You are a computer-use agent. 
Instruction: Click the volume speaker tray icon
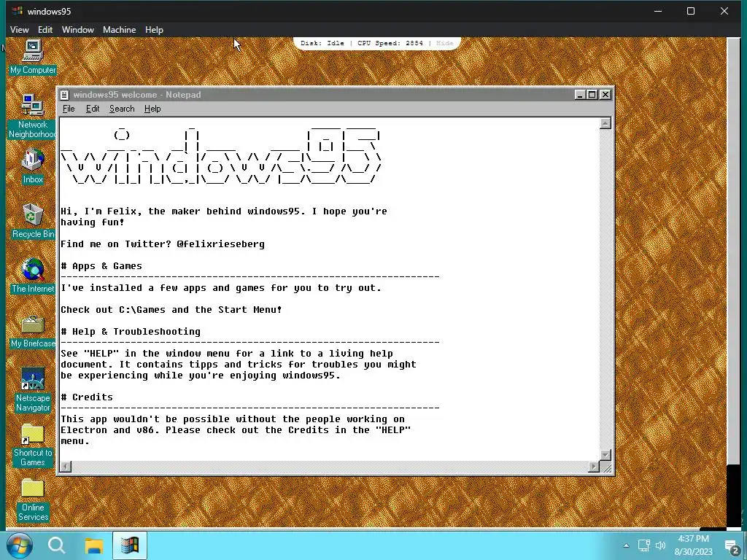click(x=660, y=545)
